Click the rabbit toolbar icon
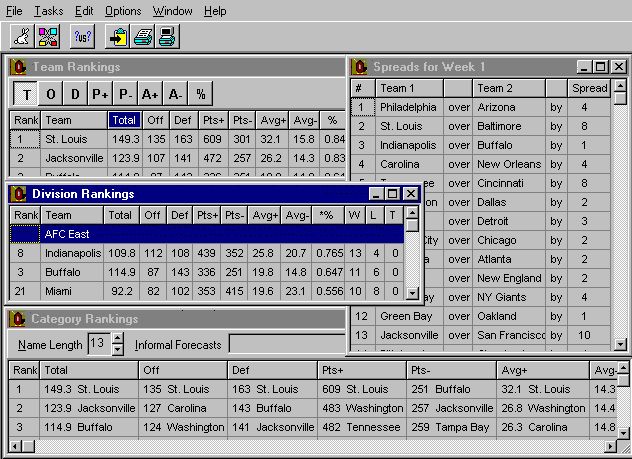 (x=22, y=37)
